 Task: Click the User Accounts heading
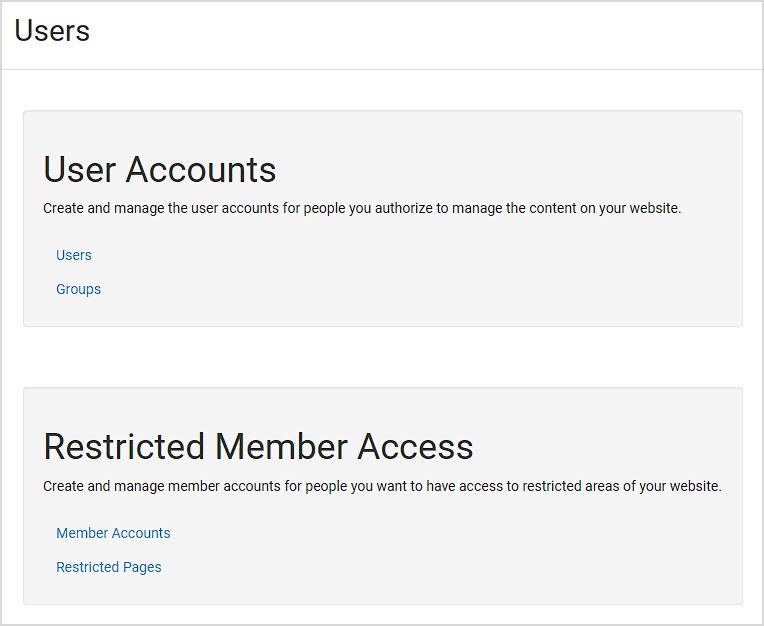pyautogui.click(x=160, y=170)
